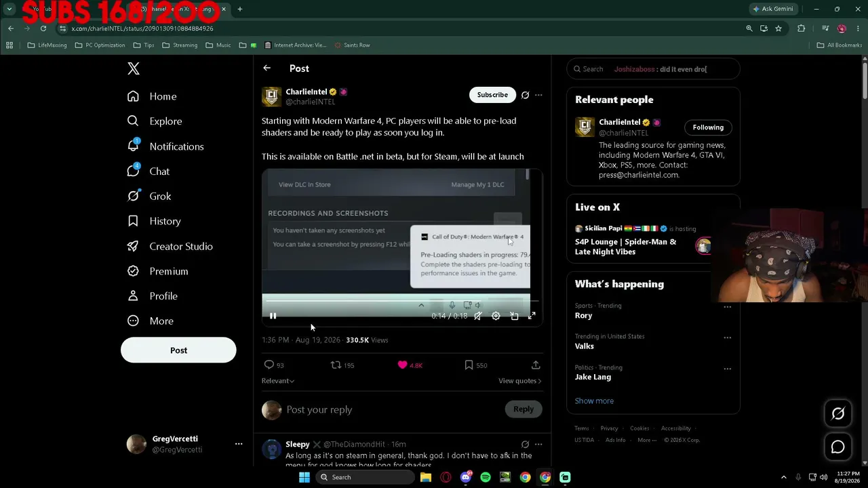Viewport: 868px width, 488px height.
Task: Open the Relevant replies sort dropdown
Action: click(x=278, y=381)
